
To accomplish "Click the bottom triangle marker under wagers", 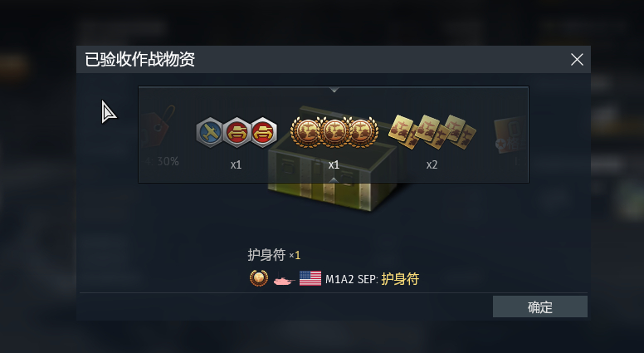I will tap(334, 180).
